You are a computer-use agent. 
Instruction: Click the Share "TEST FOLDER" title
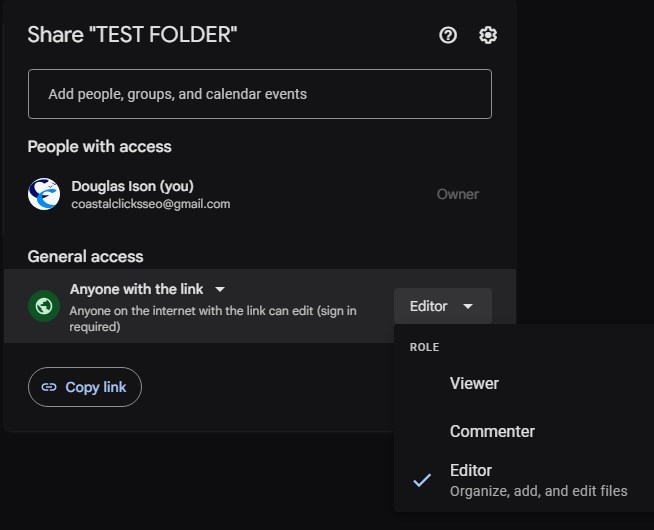[132, 35]
